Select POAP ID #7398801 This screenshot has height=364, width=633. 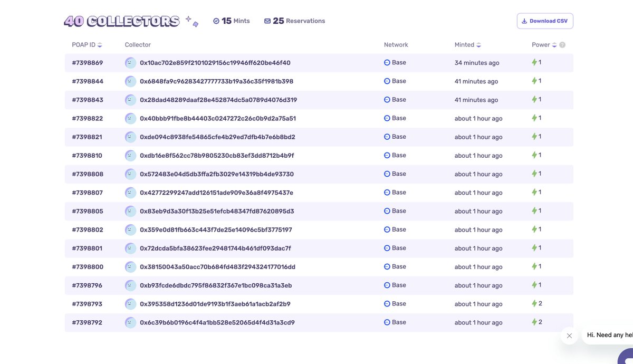87,248
